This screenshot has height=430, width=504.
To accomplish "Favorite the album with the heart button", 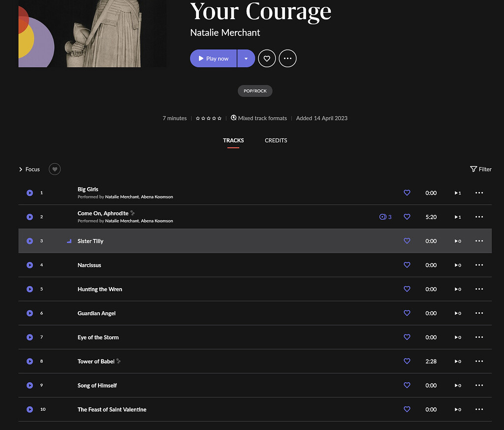I will point(267,58).
